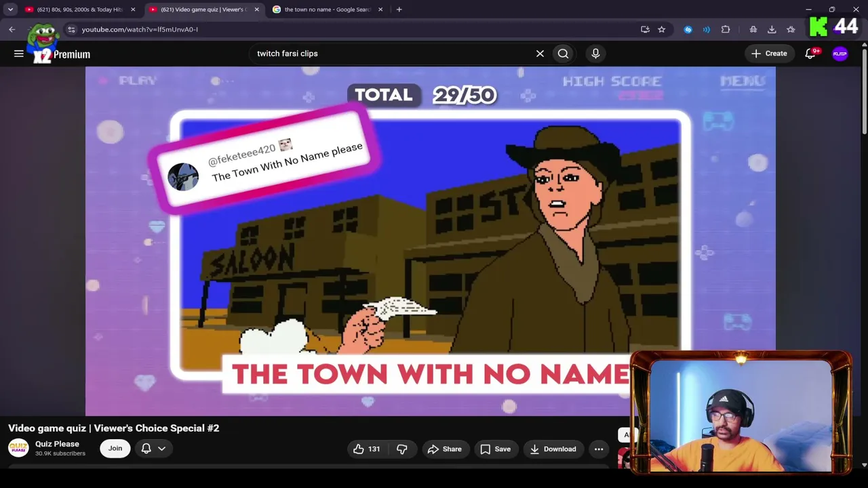
Task: Open the bookmarks list star icon
Action: (791, 29)
